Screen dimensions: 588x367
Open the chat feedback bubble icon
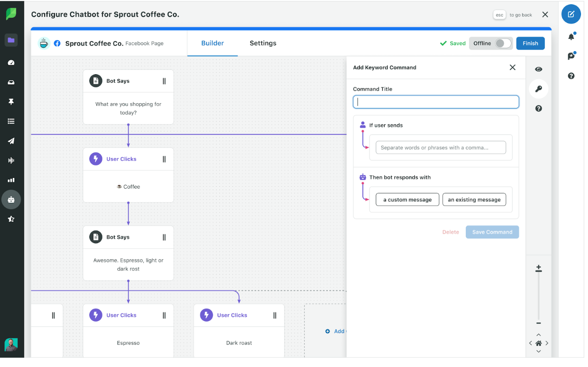[x=571, y=56]
